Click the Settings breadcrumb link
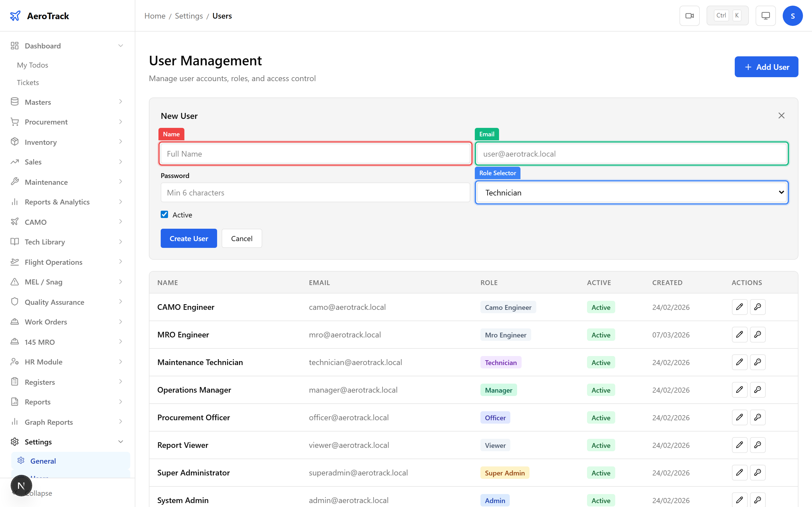 point(189,15)
